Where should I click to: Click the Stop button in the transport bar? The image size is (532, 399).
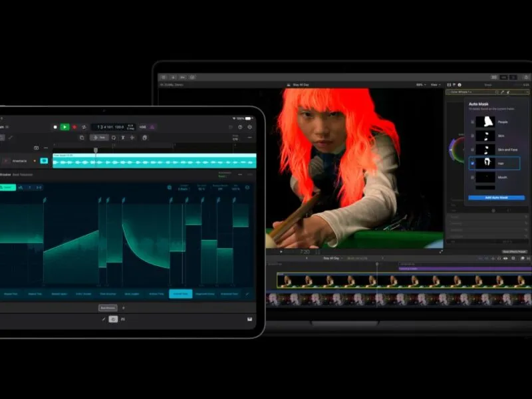click(55, 127)
